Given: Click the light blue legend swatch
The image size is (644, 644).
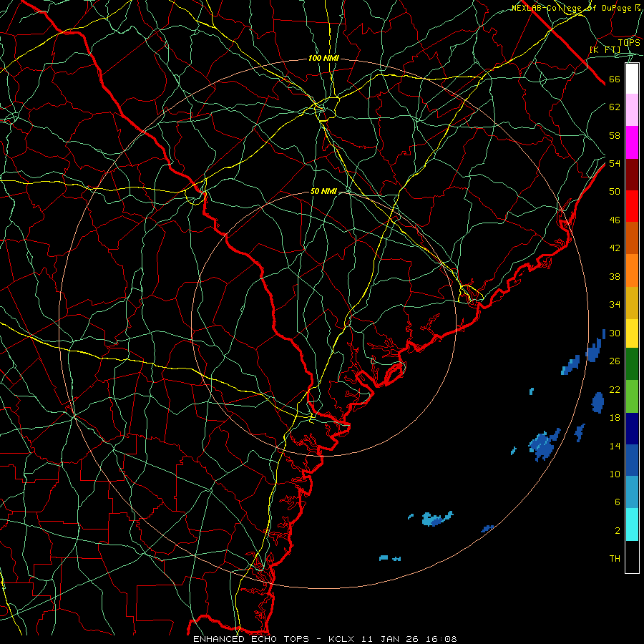Looking at the screenshot, I should (632, 492).
